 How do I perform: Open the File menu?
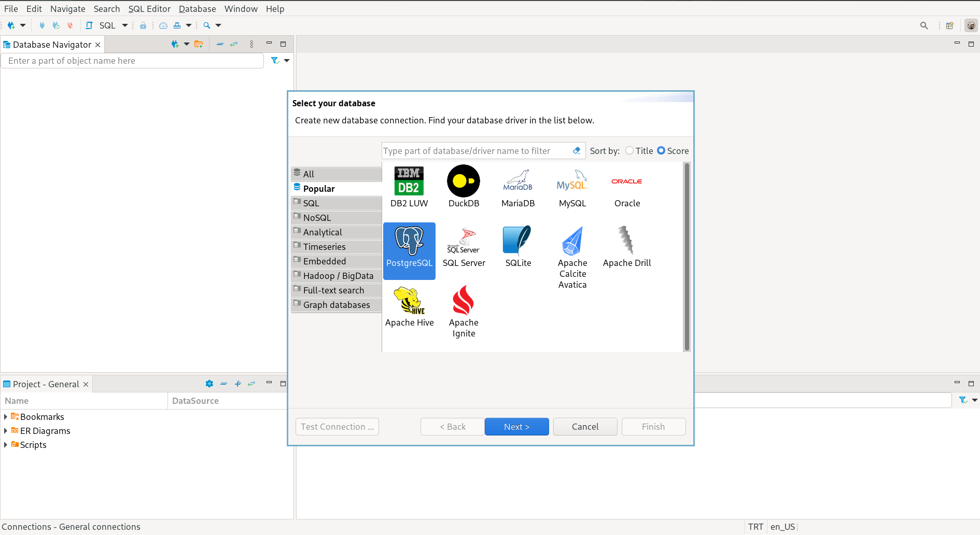point(11,9)
